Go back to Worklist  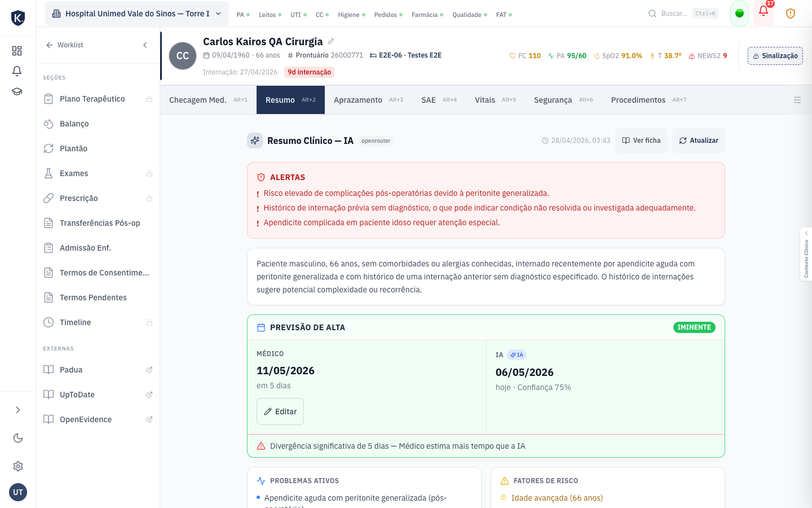point(64,45)
